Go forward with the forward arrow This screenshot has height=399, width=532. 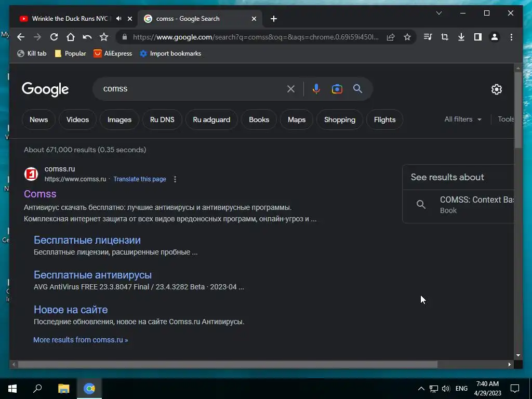(x=37, y=37)
